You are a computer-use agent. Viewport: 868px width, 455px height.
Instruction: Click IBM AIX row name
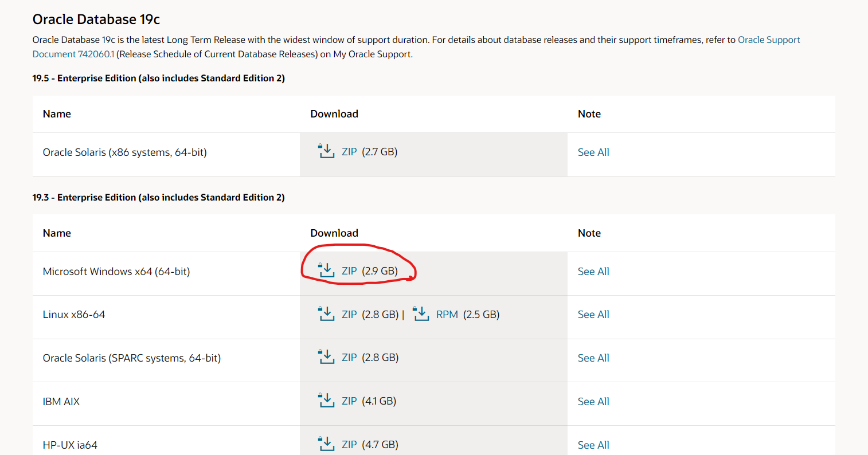61,402
